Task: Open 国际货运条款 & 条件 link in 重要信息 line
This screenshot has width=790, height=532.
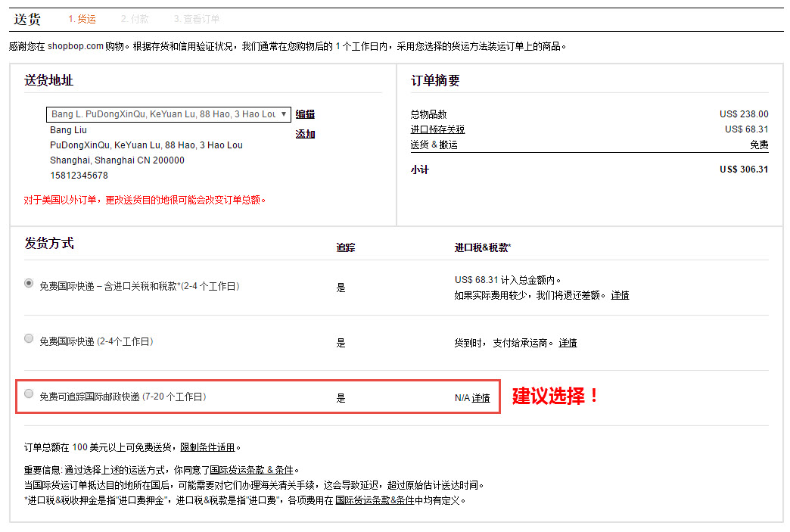Action: click(x=251, y=470)
